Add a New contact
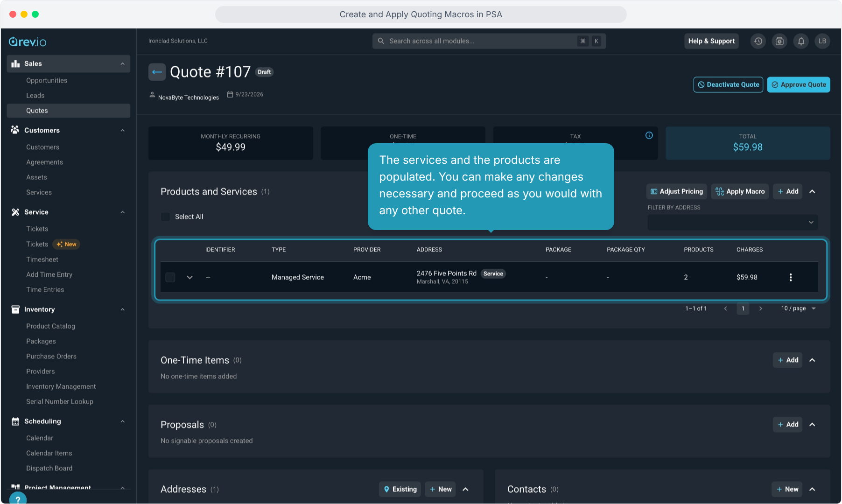This screenshot has width=842, height=504. pyautogui.click(x=787, y=489)
